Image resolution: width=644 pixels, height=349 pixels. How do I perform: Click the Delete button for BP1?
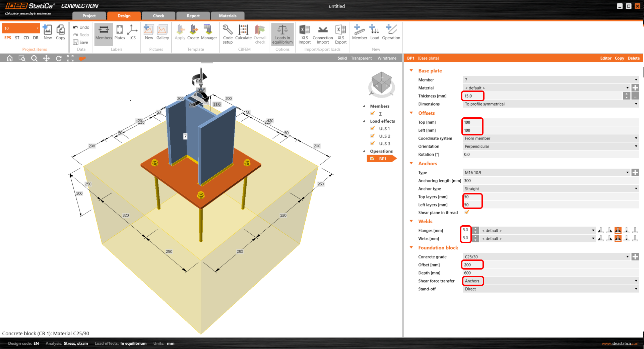tap(633, 58)
